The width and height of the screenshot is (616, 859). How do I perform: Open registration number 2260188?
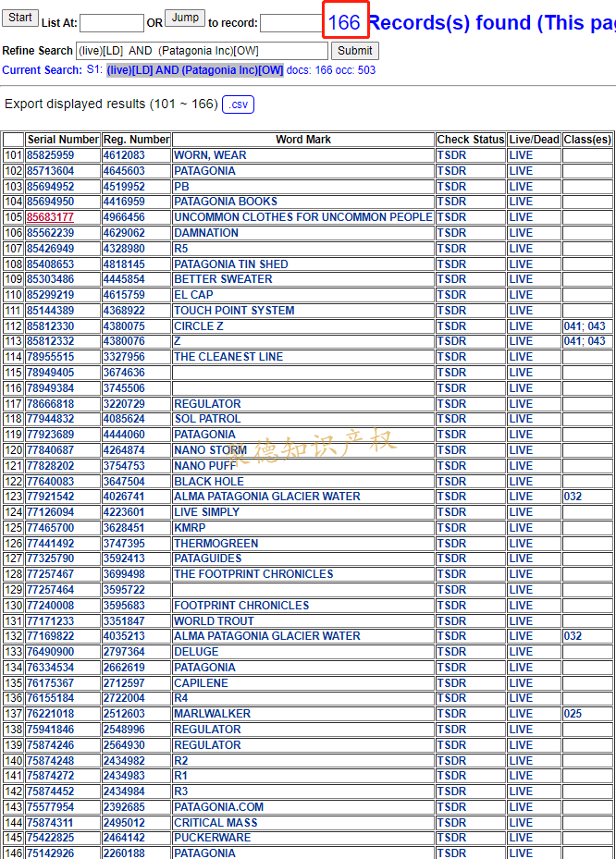[x=125, y=853]
